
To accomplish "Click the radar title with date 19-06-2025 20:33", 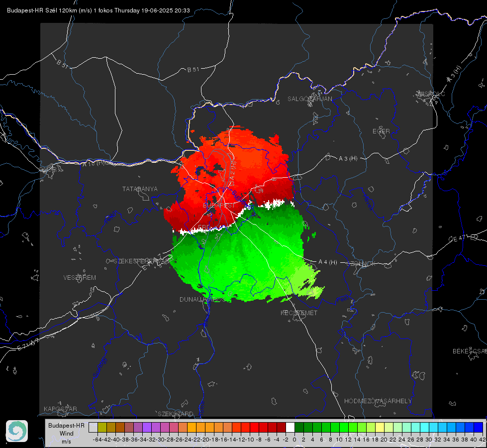I will (x=98, y=10).
